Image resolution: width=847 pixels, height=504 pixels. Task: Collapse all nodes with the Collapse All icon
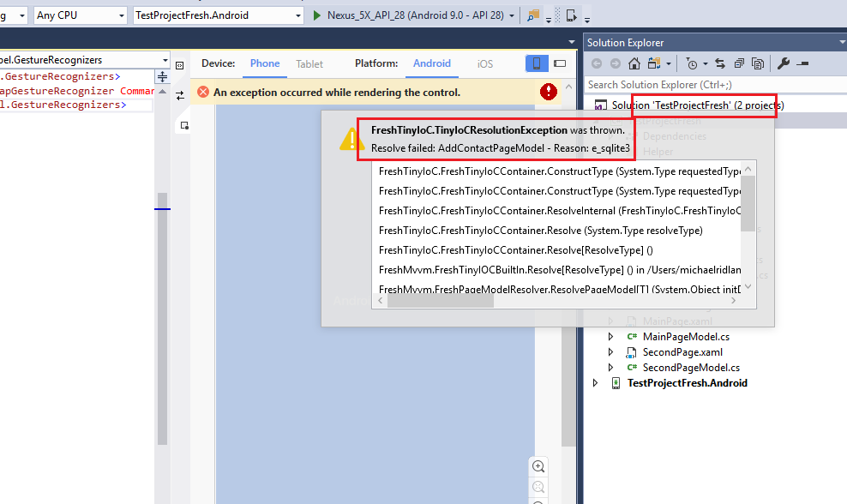[740, 63]
